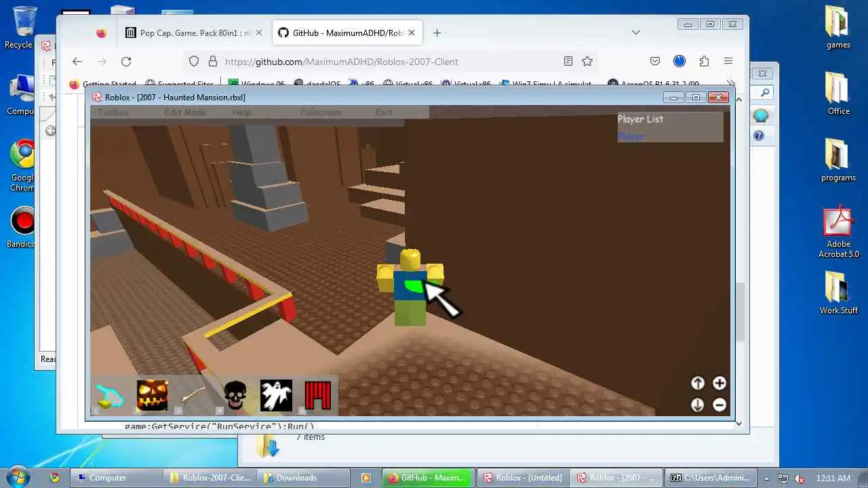This screenshot has height=488, width=868.
Task: Toggle Firefox reader view
Action: coord(568,61)
